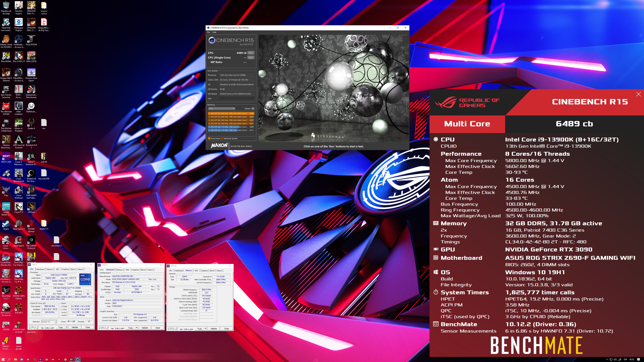The width and height of the screenshot is (644, 362).
Task: Select the 'encontrar 2' desktop file
Action: [56, 242]
